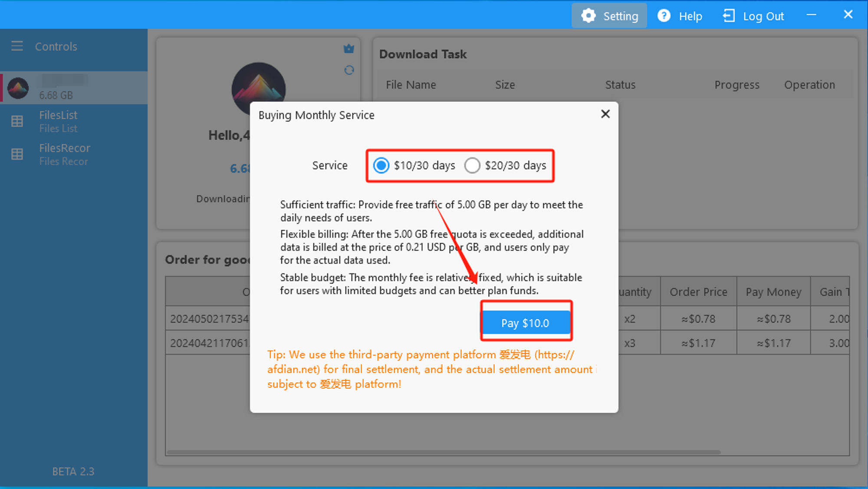Click the FilesList grid icon in sidebar
The width and height of the screenshot is (868, 489).
17,121
